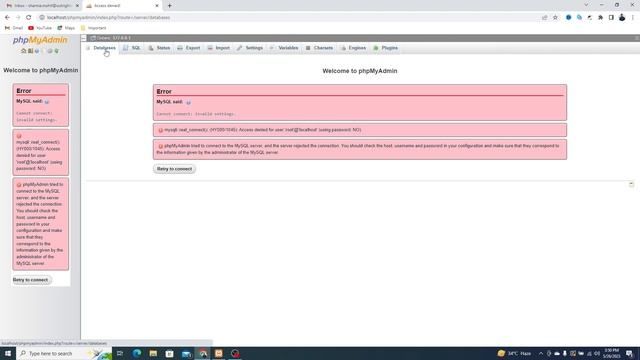Click Retry to connect in the main panel
This screenshot has height=360, width=640.
[x=174, y=169]
